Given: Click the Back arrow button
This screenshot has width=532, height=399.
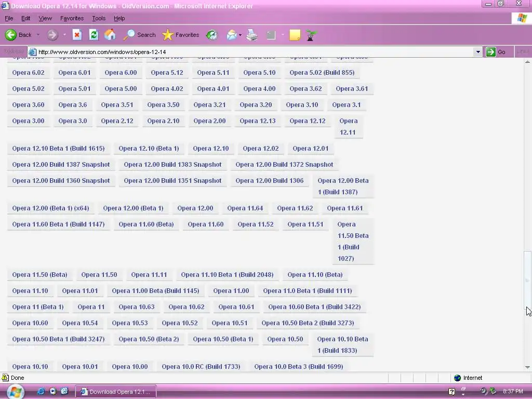Looking at the screenshot, I should click(x=11, y=35).
